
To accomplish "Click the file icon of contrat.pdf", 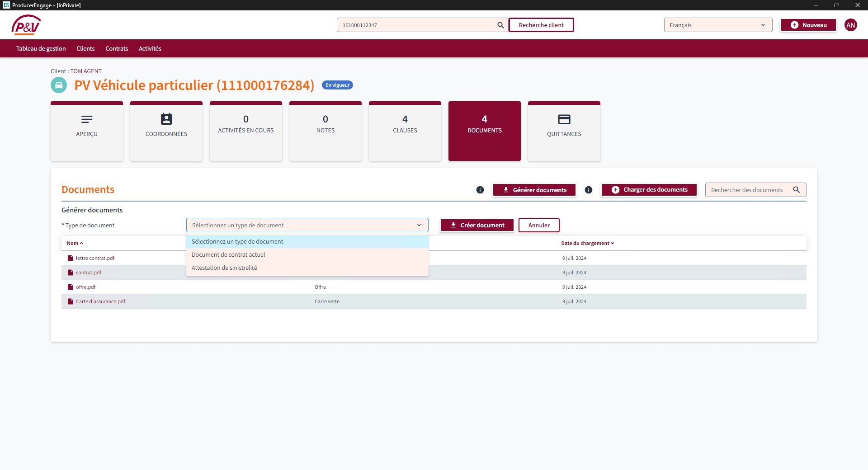I will tap(71, 273).
